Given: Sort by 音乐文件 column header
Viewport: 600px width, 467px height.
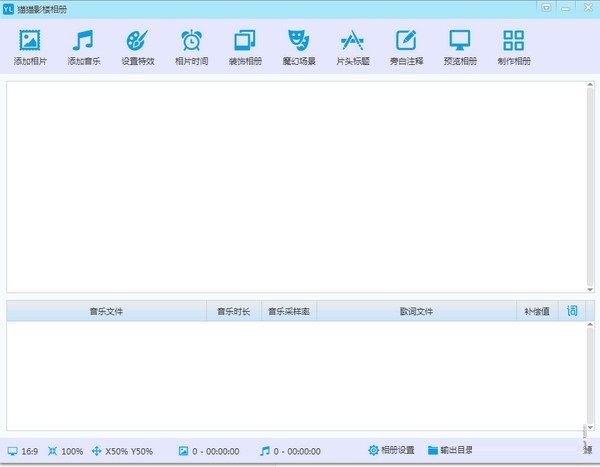Looking at the screenshot, I should coord(106,311).
